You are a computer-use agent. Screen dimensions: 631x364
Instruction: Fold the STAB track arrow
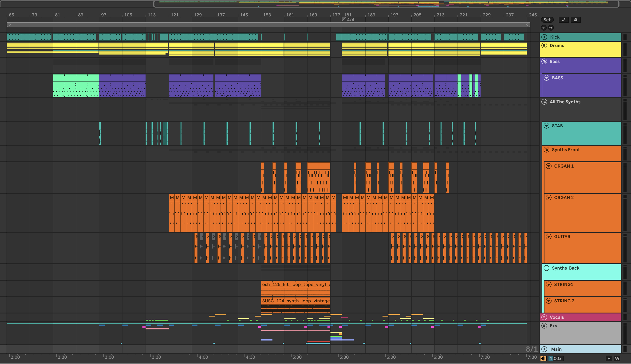[x=546, y=126]
